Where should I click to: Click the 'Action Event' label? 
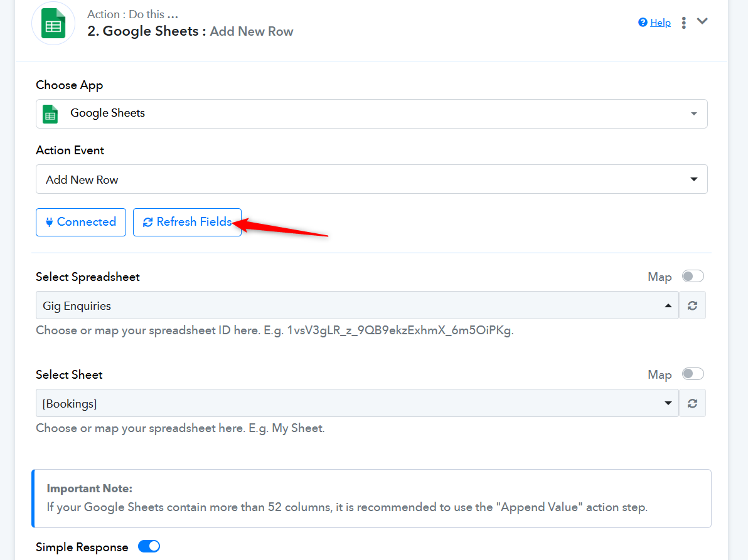pos(70,150)
